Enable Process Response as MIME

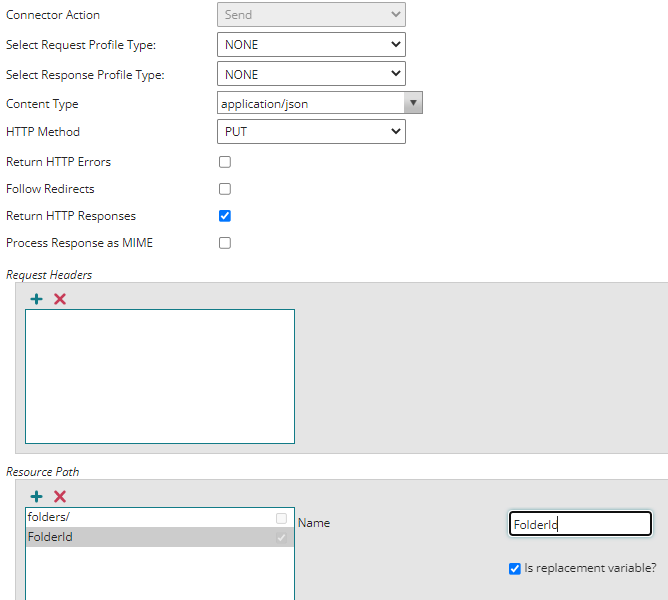click(x=225, y=243)
